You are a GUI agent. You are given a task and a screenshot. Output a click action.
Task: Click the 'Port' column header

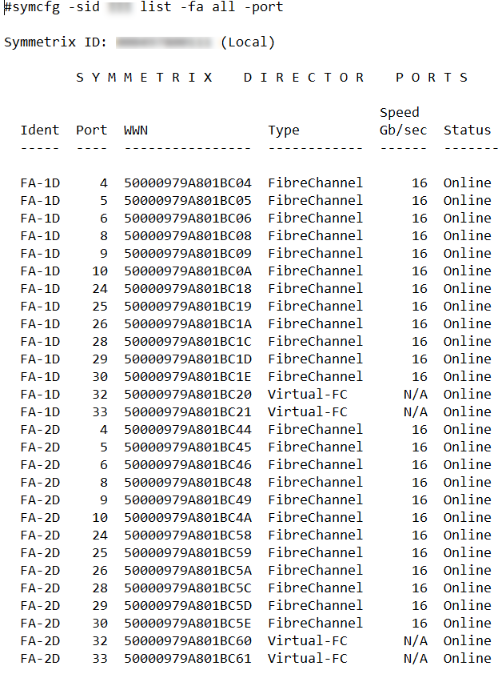point(91,130)
